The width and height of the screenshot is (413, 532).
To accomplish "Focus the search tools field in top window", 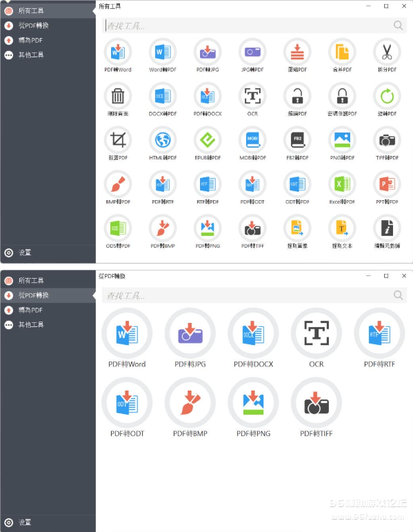I will 254,26.
